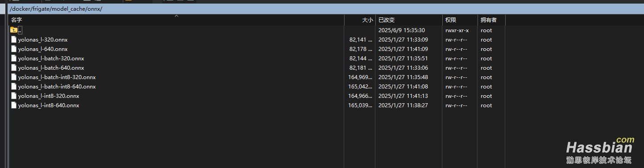Image resolution: width=644 pixels, height=168 pixels.
Task: Click the size value 164,969
Action: pos(360,77)
